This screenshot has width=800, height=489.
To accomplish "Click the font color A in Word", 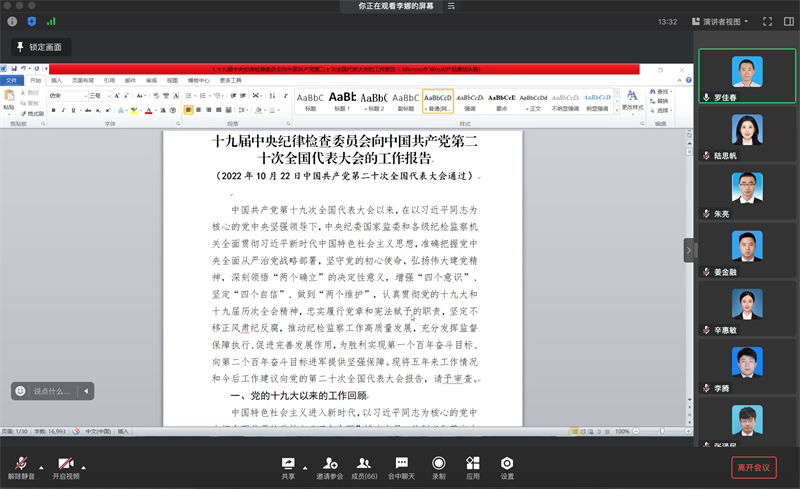I will coord(148,110).
